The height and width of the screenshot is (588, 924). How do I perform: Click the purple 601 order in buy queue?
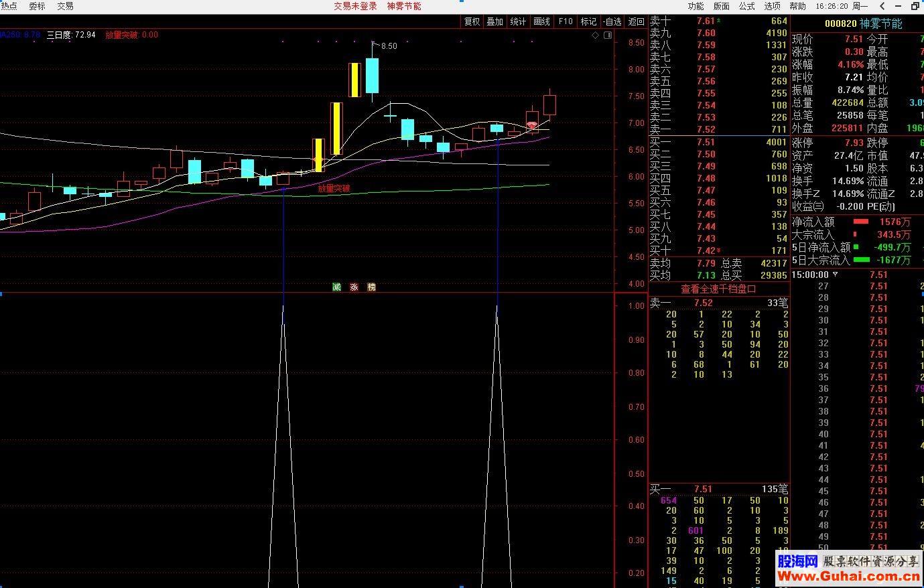click(x=696, y=530)
